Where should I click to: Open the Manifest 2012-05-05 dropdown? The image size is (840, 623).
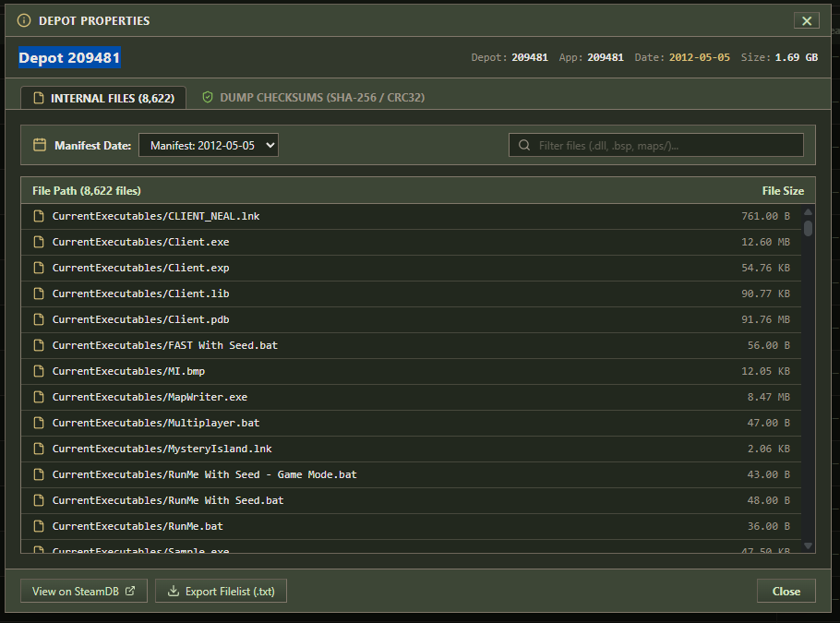[x=209, y=145]
